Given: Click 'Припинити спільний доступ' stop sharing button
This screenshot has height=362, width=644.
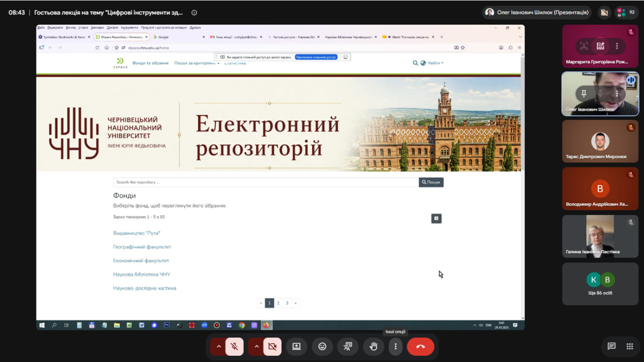Looking at the screenshot, I should click(x=316, y=57).
